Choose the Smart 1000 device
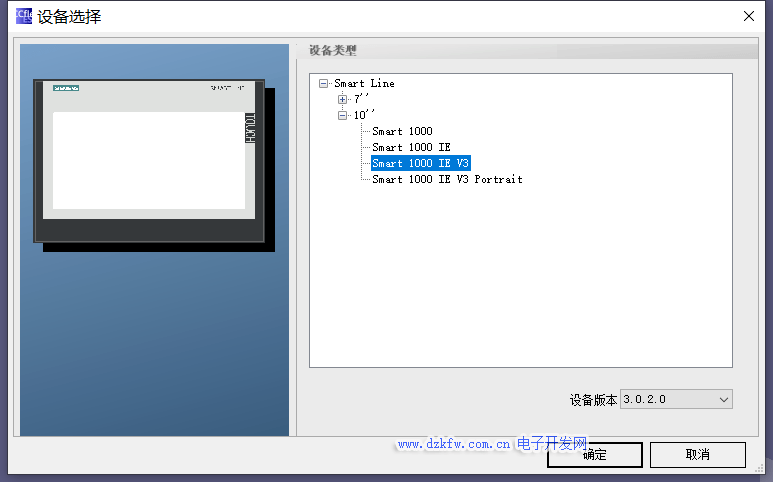 402,131
